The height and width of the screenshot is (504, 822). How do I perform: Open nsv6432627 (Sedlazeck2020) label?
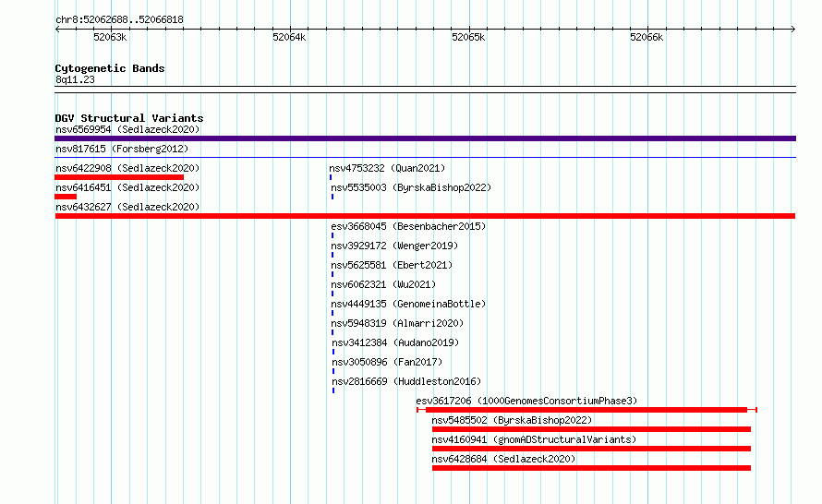(x=127, y=207)
